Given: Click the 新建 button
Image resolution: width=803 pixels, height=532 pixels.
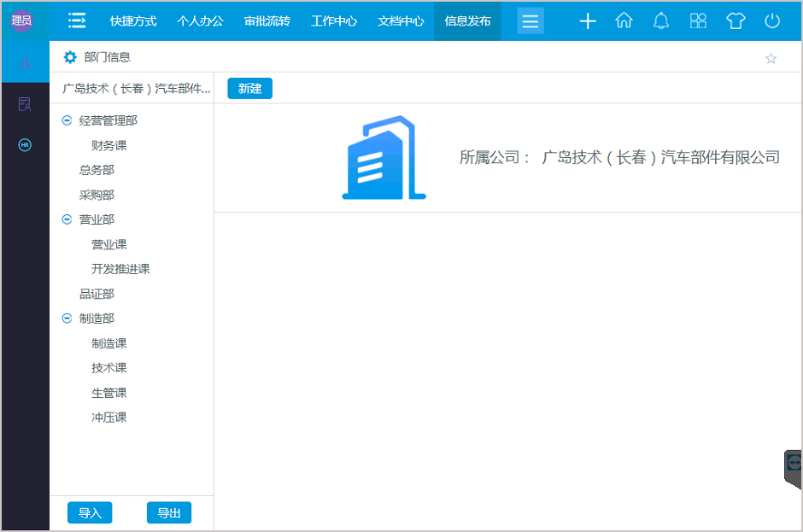Looking at the screenshot, I should pos(249,88).
